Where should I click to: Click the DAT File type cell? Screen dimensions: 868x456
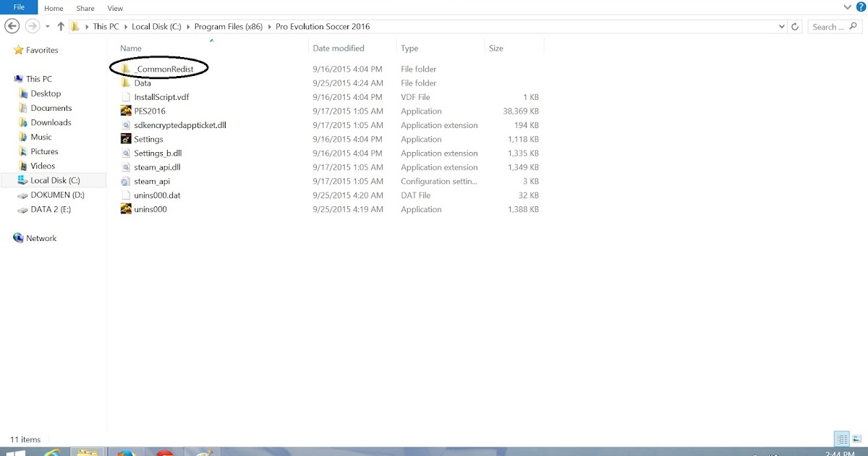pyautogui.click(x=416, y=195)
